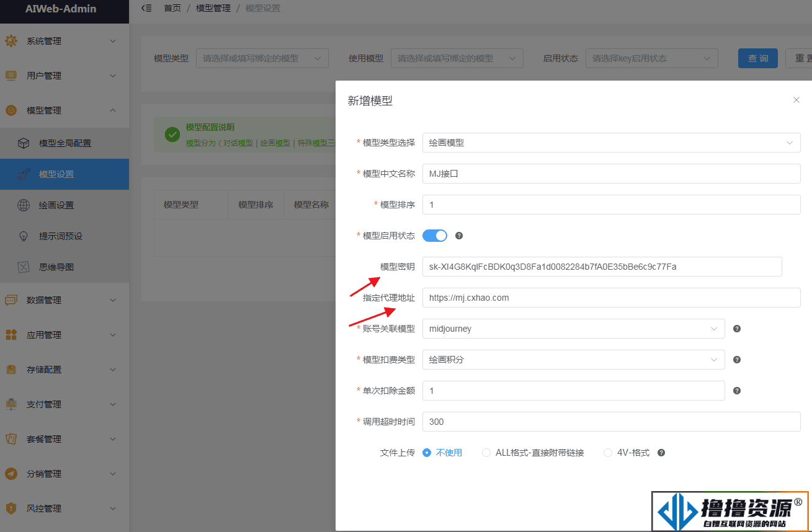
Task: Click the 应用管理 grid icon
Action: (11, 335)
